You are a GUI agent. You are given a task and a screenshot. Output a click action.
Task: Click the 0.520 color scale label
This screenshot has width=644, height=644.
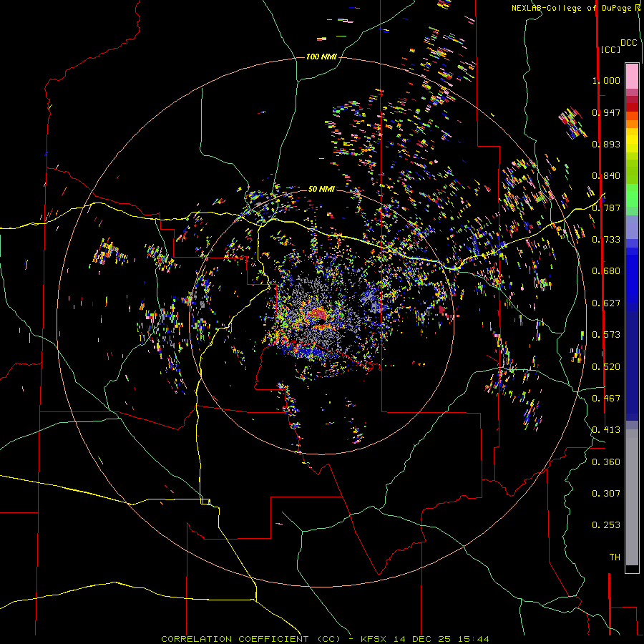606,367
